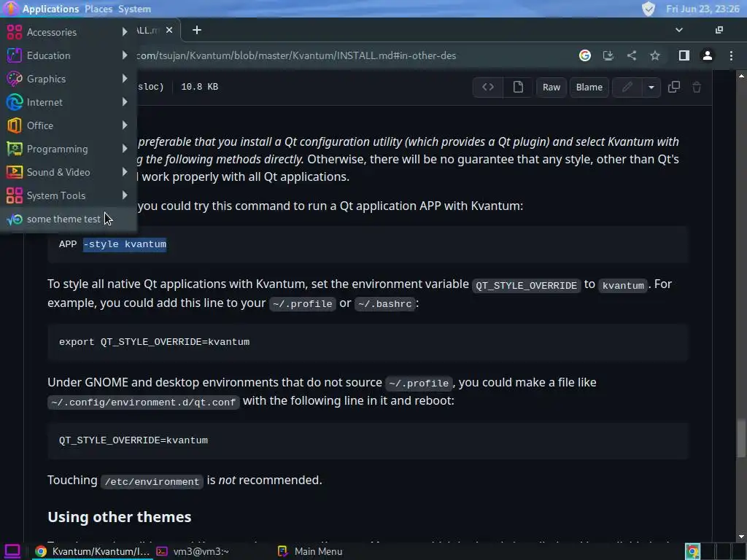Open the Programming menu category
The image size is (747, 560).
(68, 149)
